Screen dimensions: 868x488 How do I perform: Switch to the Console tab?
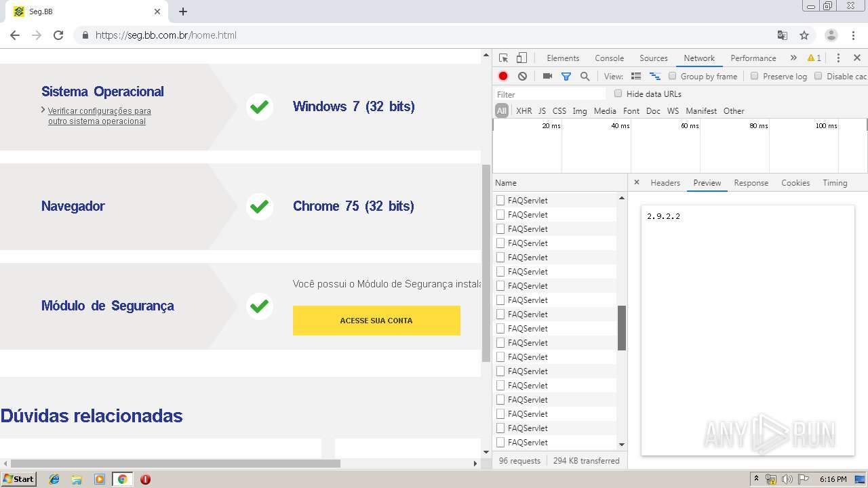pos(610,58)
